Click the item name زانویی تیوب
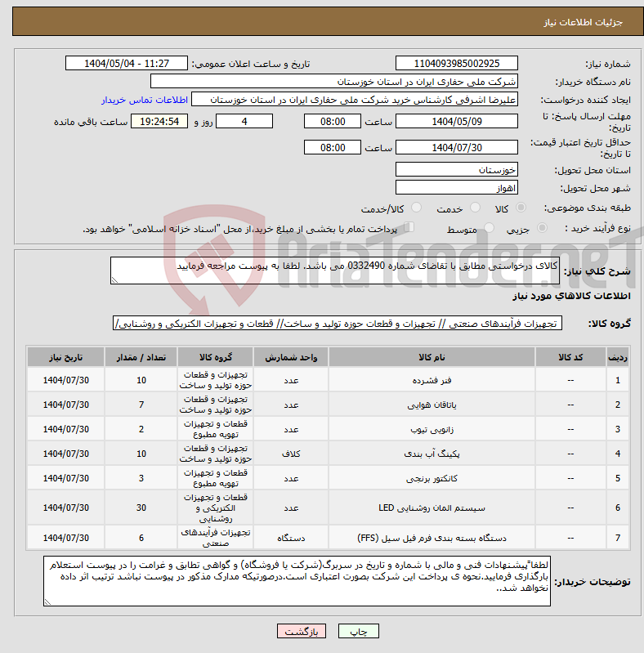Viewport: 644px width, 653px height. pyautogui.click(x=432, y=429)
